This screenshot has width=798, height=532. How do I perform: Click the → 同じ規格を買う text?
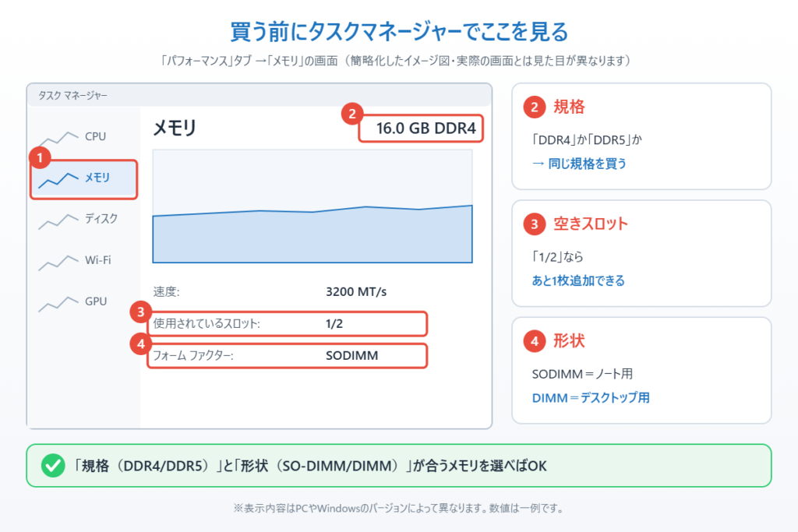click(x=579, y=164)
